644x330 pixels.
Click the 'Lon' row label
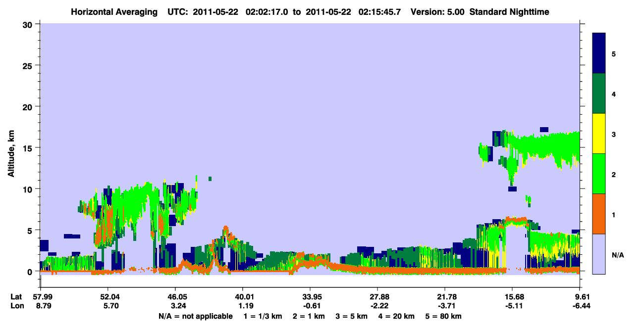coord(16,306)
